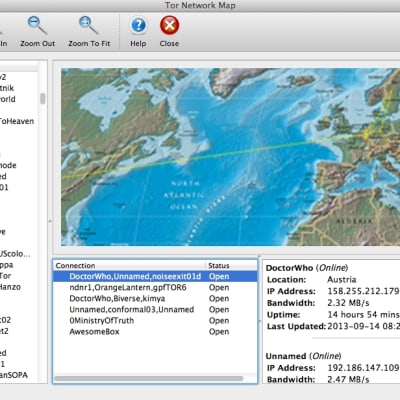
Task: Click the IP address 158.255.212.179
Action: pos(363,291)
